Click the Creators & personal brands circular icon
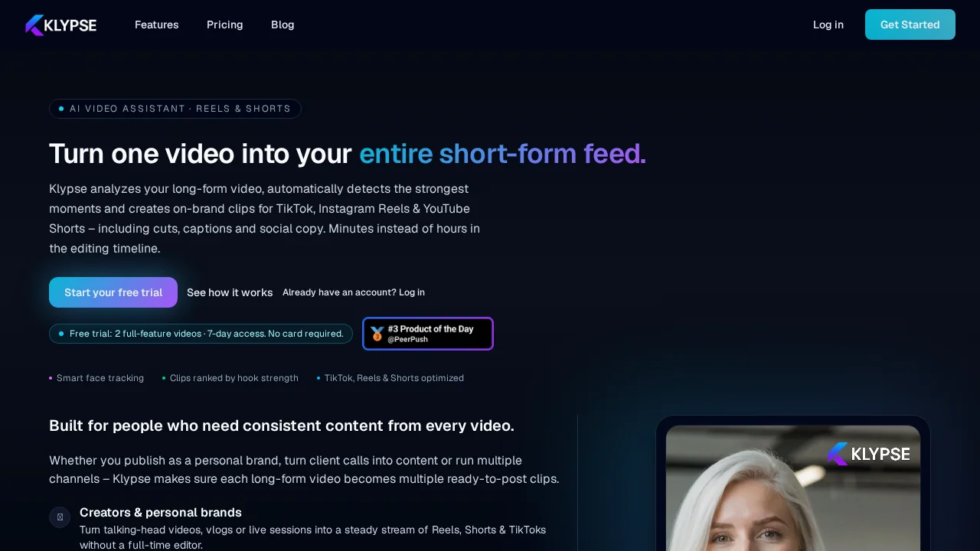 60,517
